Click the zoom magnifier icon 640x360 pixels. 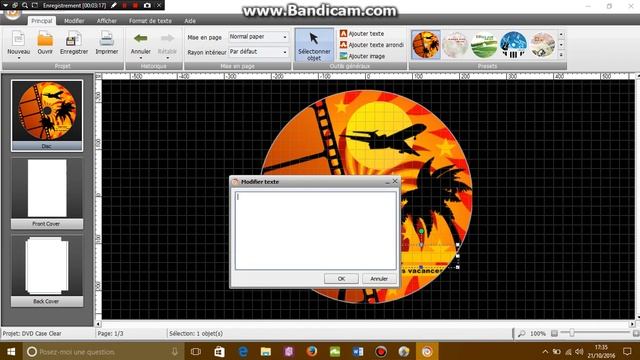(x=522, y=333)
